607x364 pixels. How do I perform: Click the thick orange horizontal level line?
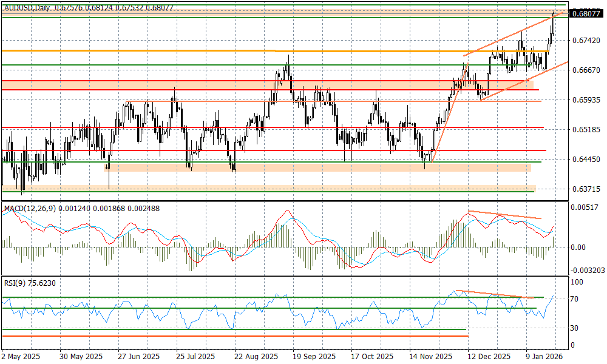[x=140, y=50]
